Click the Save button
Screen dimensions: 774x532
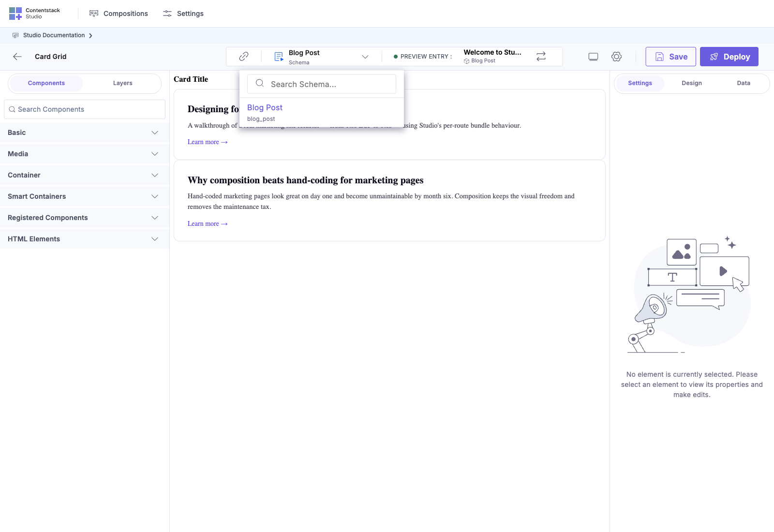[670, 57]
